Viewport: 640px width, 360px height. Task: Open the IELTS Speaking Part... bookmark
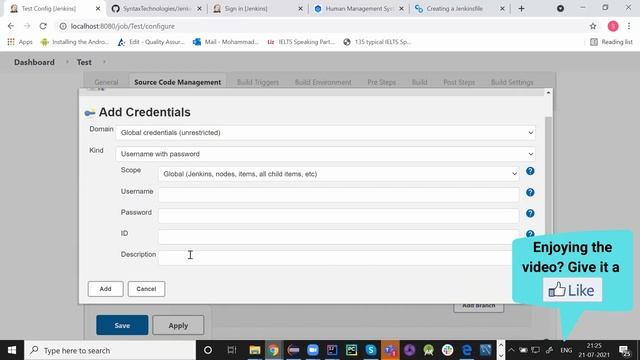pos(301,42)
